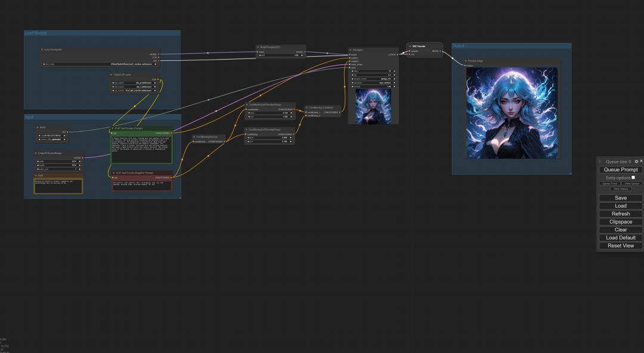This screenshot has height=353, width=644.
Task: Collapse the Note node via title dot
Action: [x=36, y=175]
